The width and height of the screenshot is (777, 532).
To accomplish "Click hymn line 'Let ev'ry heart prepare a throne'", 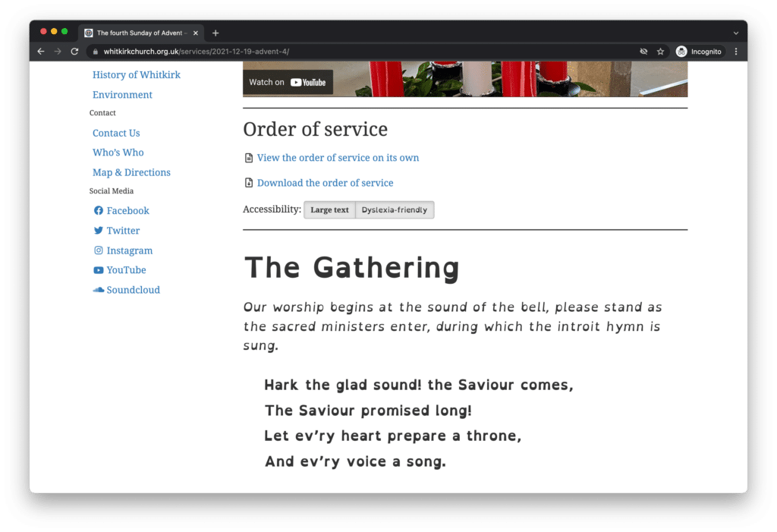I will (393, 436).
